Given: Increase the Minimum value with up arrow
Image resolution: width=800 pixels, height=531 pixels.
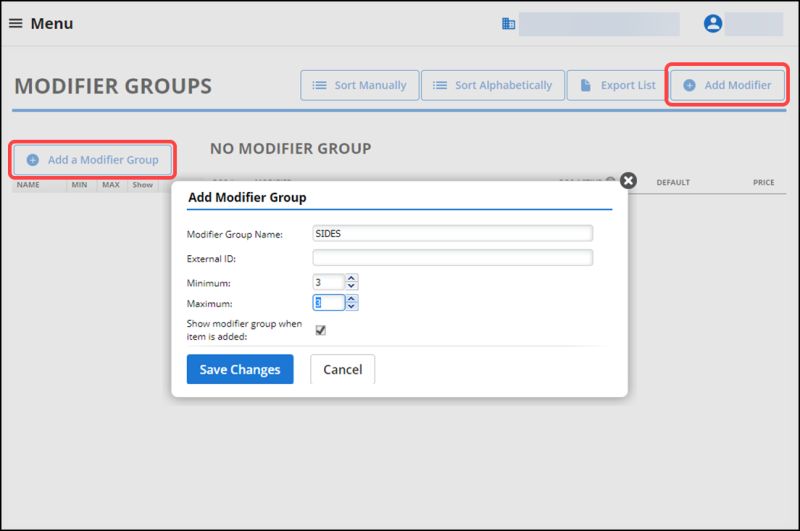Looking at the screenshot, I should tap(352, 278).
